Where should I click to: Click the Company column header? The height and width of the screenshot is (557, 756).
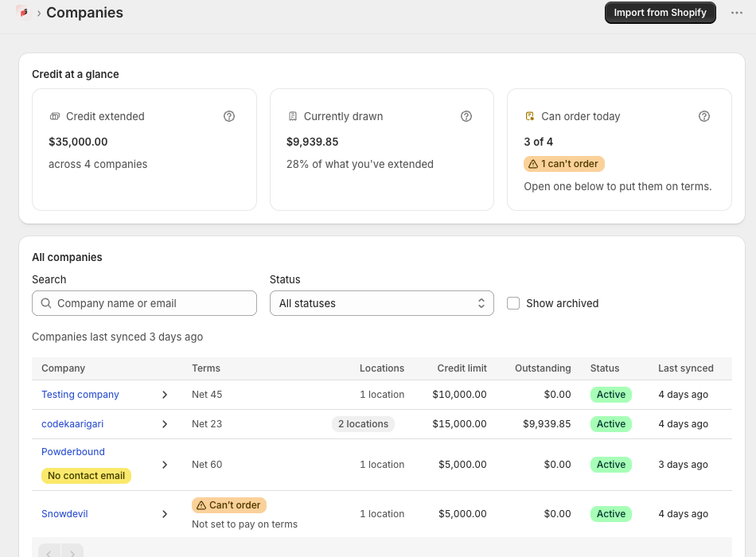pos(63,368)
